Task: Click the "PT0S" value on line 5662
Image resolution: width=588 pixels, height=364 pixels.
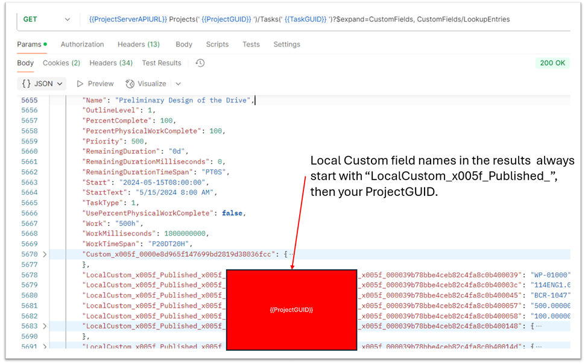Action: click(x=213, y=172)
